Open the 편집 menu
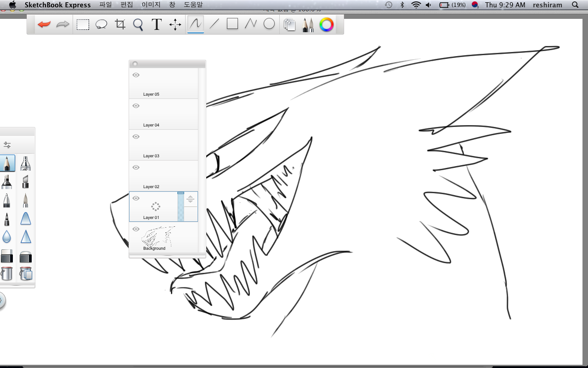Screen dimensions: 588x368 [126, 5]
